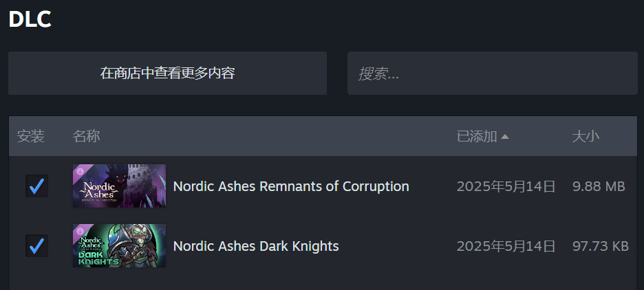The width and height of the screenshot is (644, 290).
Task: Click the 9.88 MB size value
Action: (x=599, y=186)
